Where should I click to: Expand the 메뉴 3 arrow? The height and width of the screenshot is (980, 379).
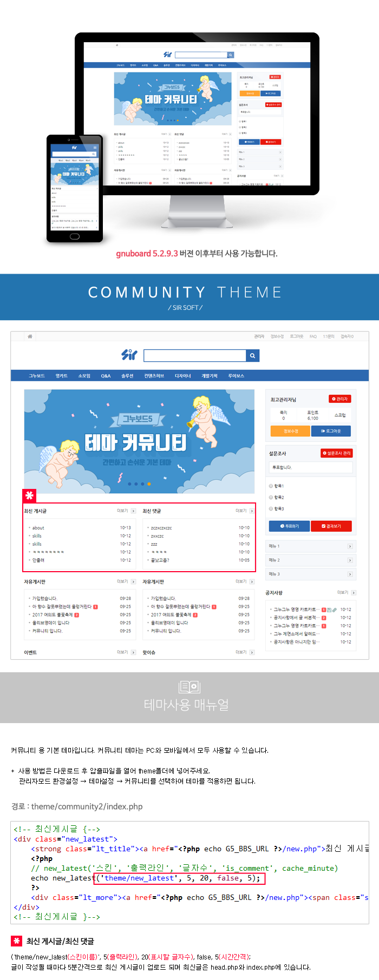pos(350,574)
